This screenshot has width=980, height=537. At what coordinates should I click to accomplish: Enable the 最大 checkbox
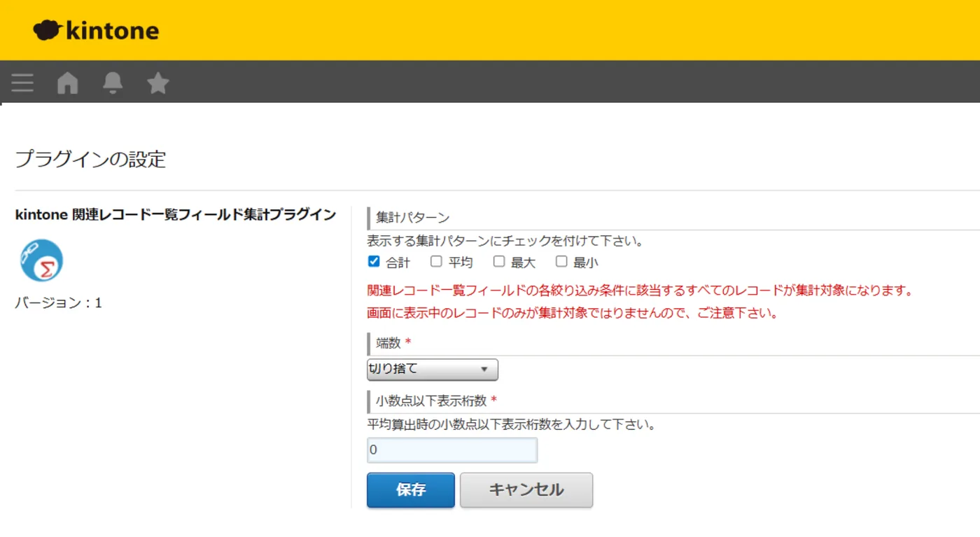pyautogui.click(x=499, y=262)
